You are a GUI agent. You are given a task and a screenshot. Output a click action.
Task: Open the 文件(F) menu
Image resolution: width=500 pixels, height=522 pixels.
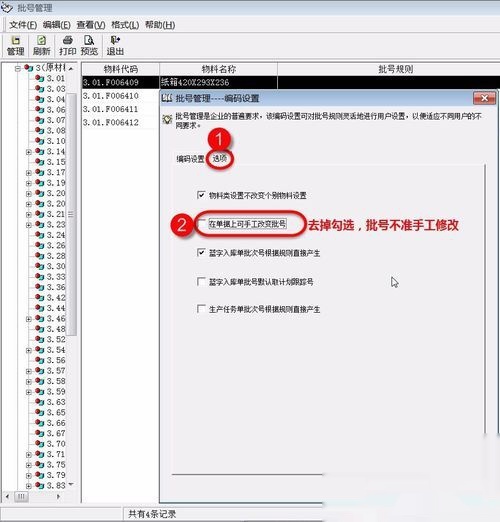[23, 25]
